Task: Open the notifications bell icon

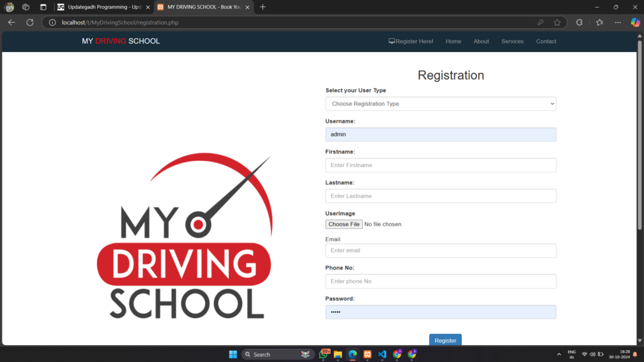Action: tap(635, 354)
